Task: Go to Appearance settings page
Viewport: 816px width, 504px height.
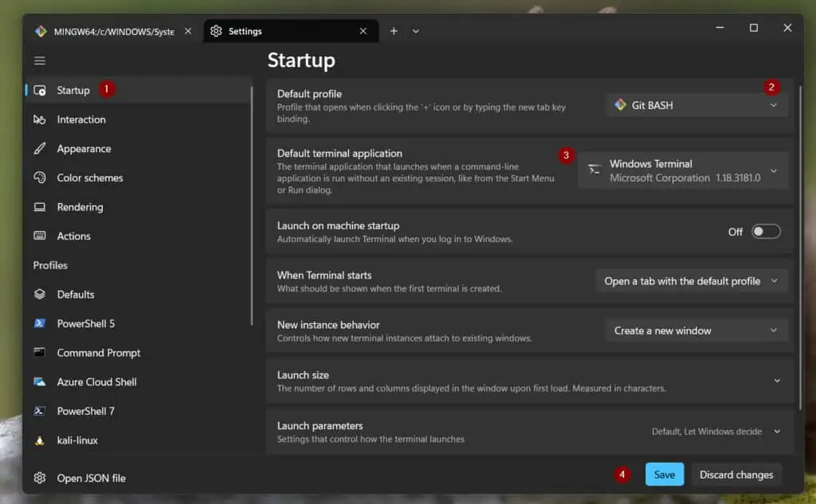Action: (x=138, y=149)
